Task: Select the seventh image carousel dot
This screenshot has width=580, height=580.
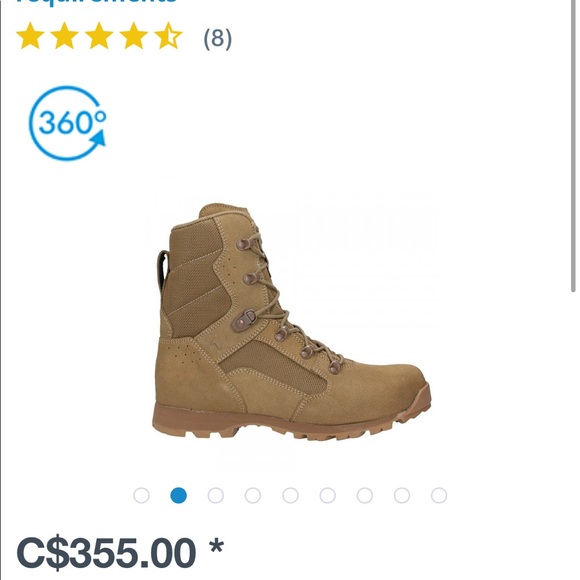Action: pyautogui.click(x=365, y=495)
